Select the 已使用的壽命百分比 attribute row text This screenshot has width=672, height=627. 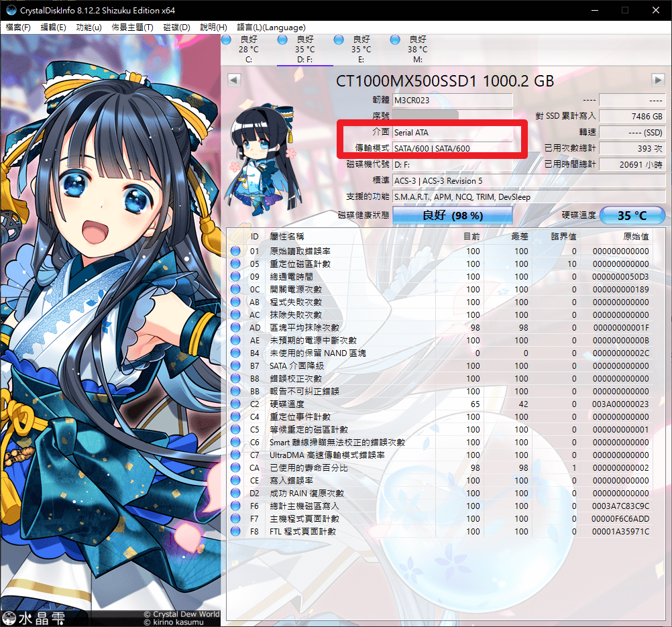(309, 467)
